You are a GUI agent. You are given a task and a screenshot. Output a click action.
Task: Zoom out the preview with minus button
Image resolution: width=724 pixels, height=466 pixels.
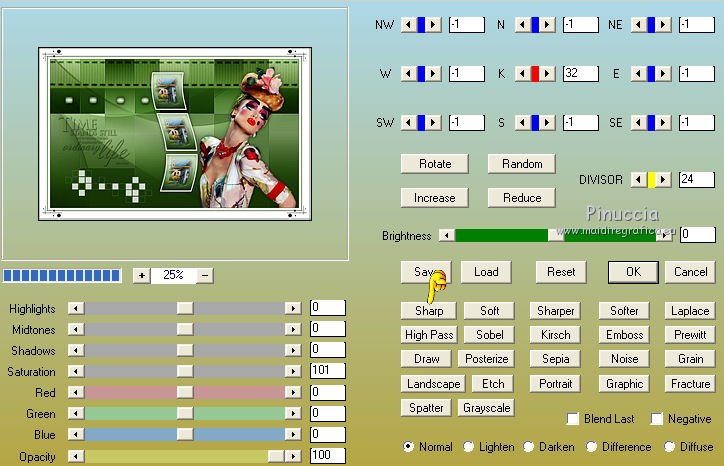coord(205,276)
